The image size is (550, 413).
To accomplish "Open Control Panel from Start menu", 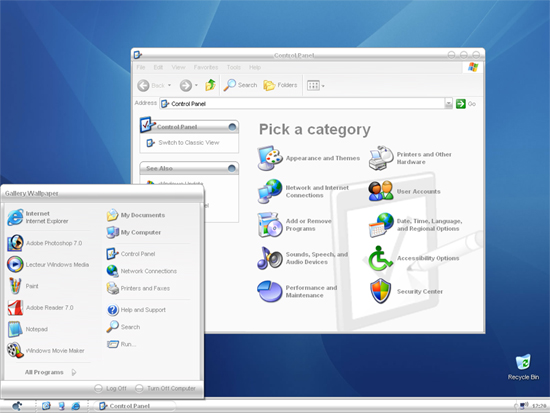I will 131,254.
